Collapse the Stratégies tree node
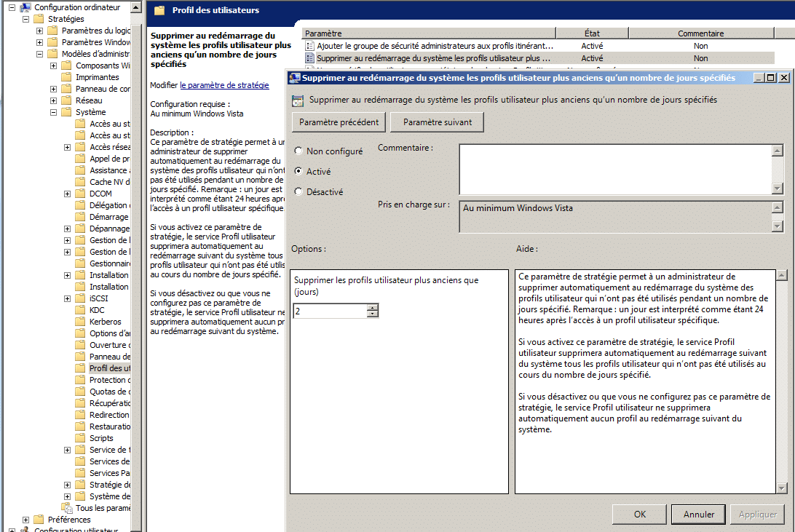 [26, 19]
